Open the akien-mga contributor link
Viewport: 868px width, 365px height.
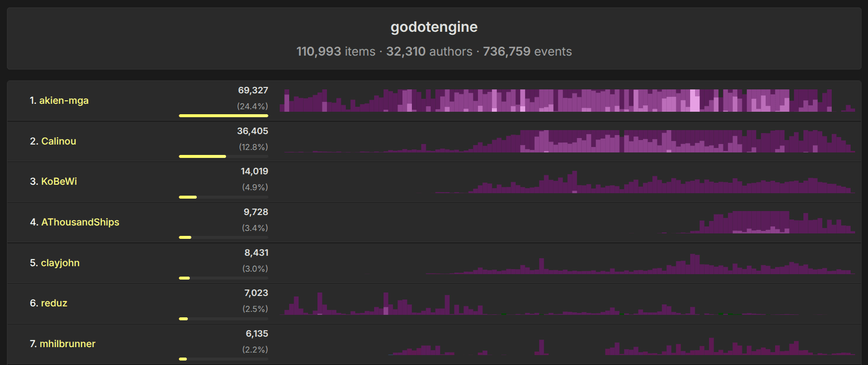[x=64, y=101]
